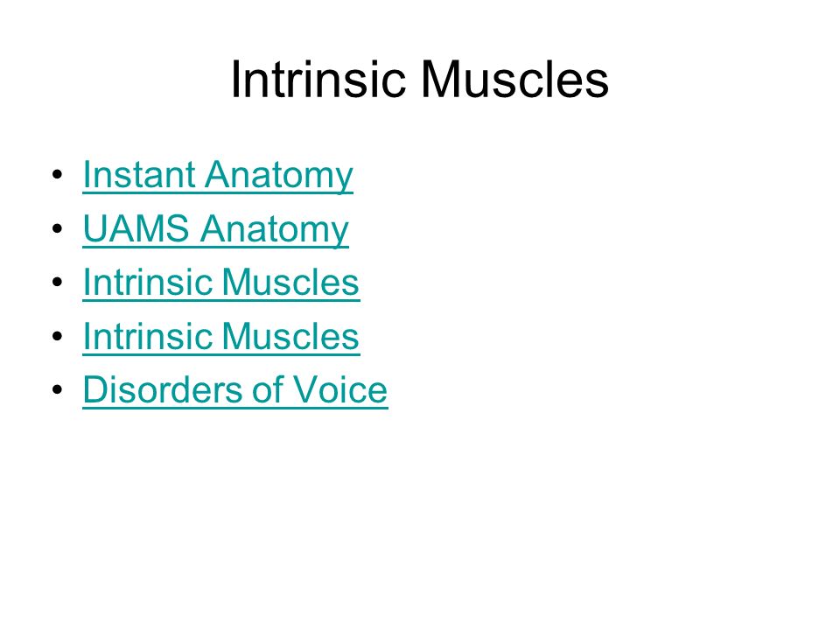The image size is (840, 630).
Task: Click the bullet beside Disorders of Voice
Action: pos(58,389)
